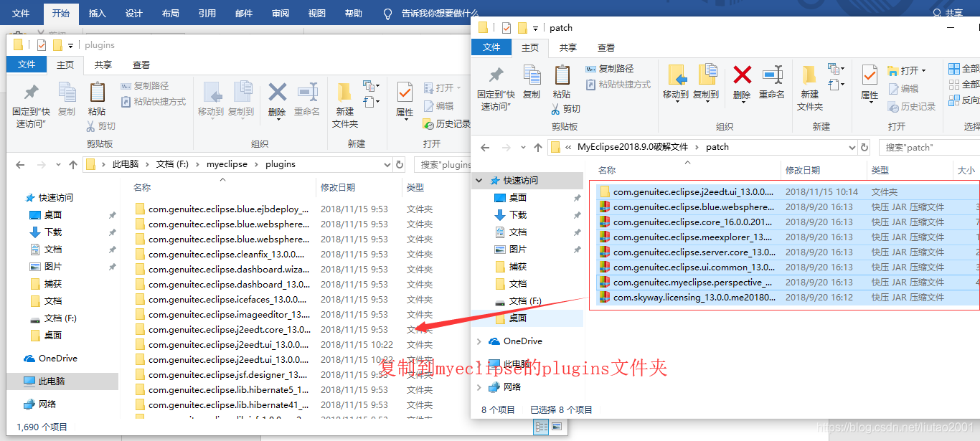The width and height of the screenshot is (980, 441).
Task: Open Insert (插入) tab in Word ribbon
Action: [97, 13]
